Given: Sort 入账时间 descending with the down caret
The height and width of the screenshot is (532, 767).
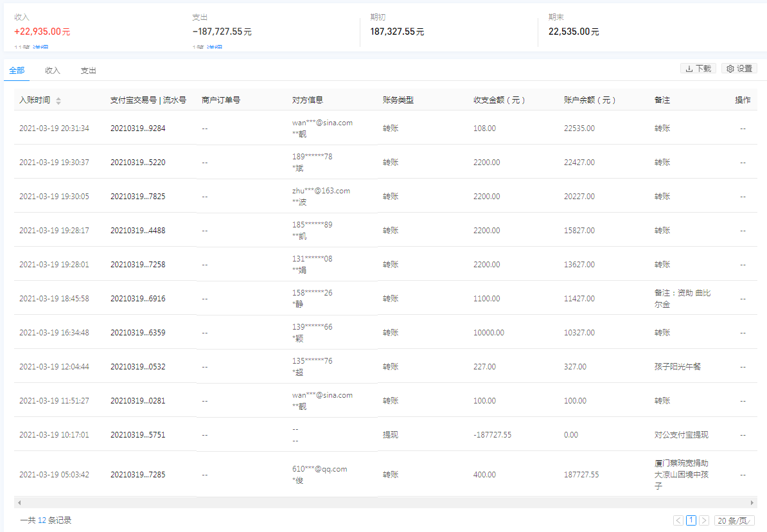Looking at the screenshot, I should coord(58,103).
